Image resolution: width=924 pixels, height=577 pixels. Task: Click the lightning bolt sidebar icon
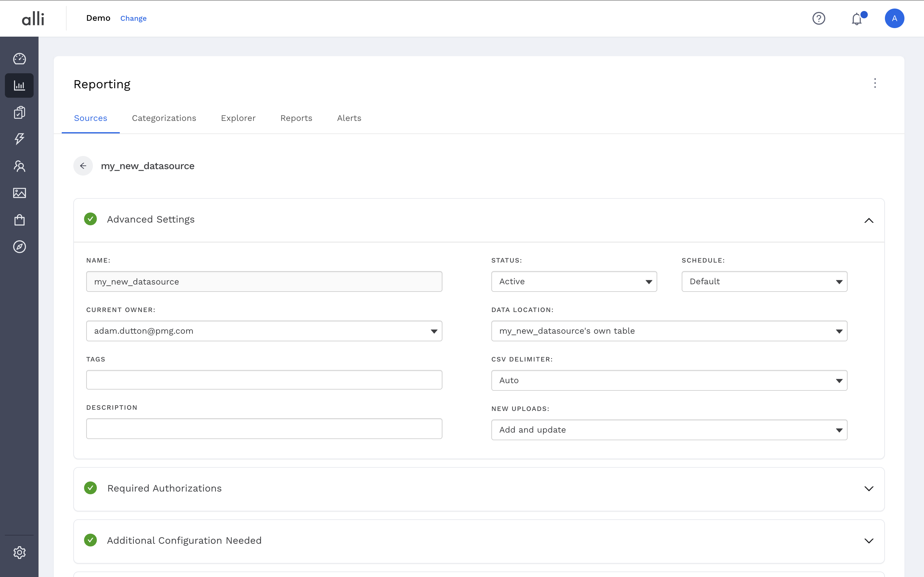[20, 139]
